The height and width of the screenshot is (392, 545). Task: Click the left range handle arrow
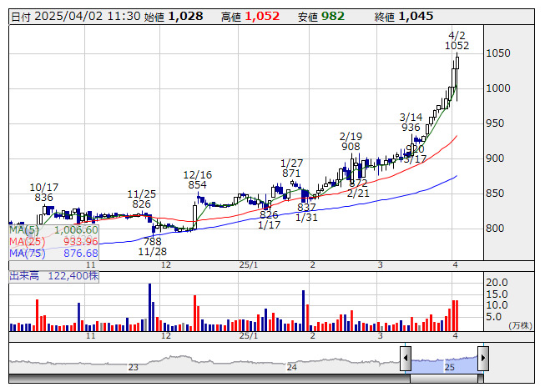coord(406,359)
